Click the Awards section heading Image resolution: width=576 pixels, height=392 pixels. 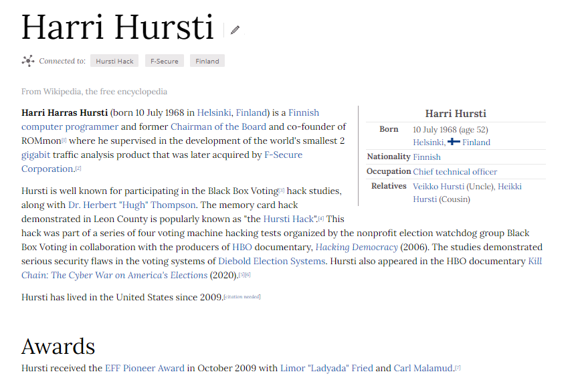(x=58, y=346)
